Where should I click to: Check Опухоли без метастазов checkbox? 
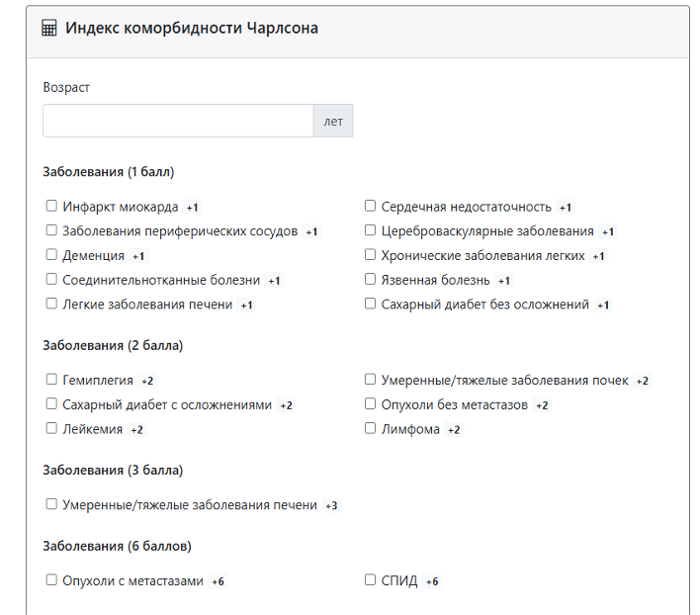tap(370, 403)
